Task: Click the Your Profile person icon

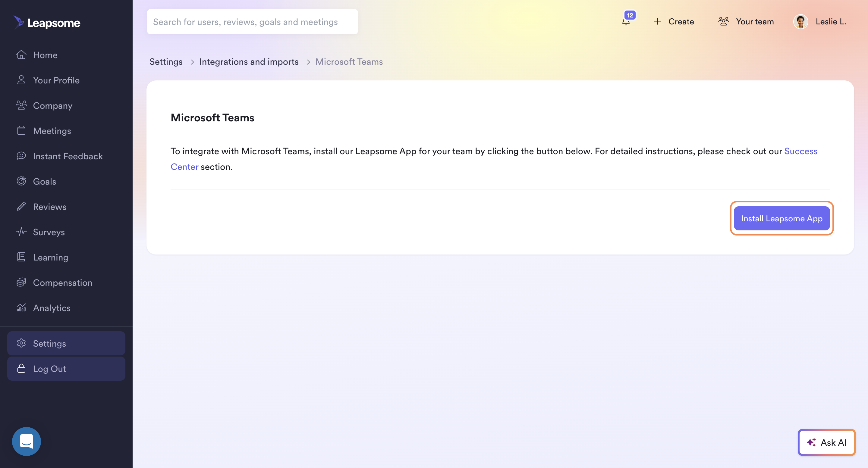Action: coord(21,80)
